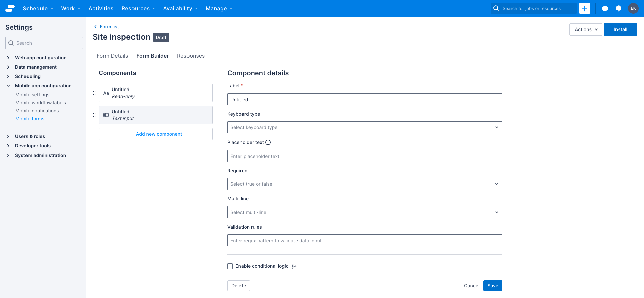Switch to the Form Details tab
Image resolution: width=644 pixels, height=298 pixels.
(x=112, y=56)
